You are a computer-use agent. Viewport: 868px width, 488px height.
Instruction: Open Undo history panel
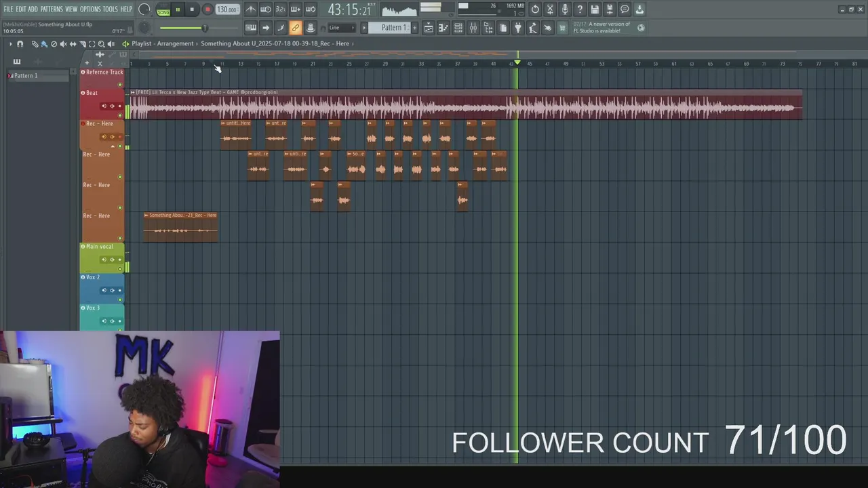pos(535,9)
